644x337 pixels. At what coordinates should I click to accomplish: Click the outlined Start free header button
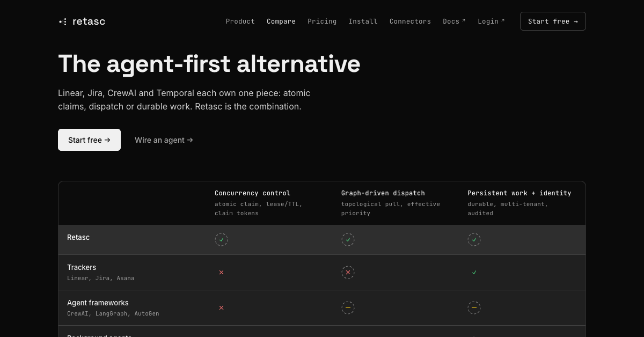point(553,21)
